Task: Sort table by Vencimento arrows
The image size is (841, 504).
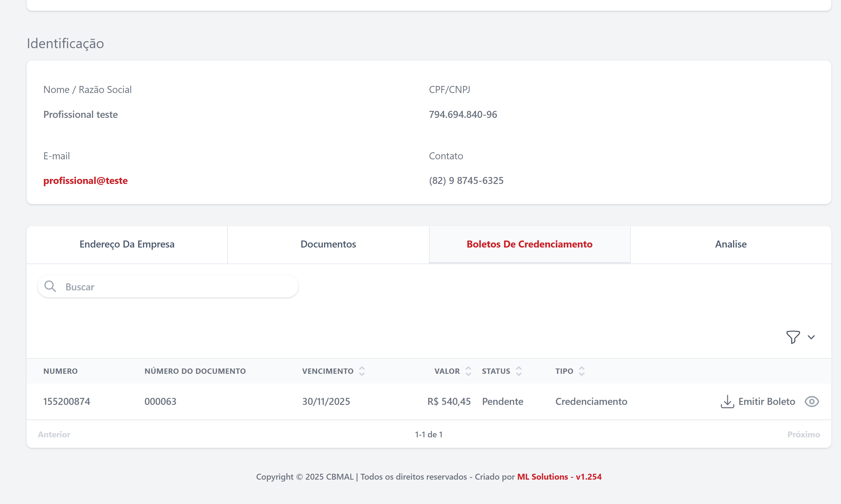Action: point(362,371)
